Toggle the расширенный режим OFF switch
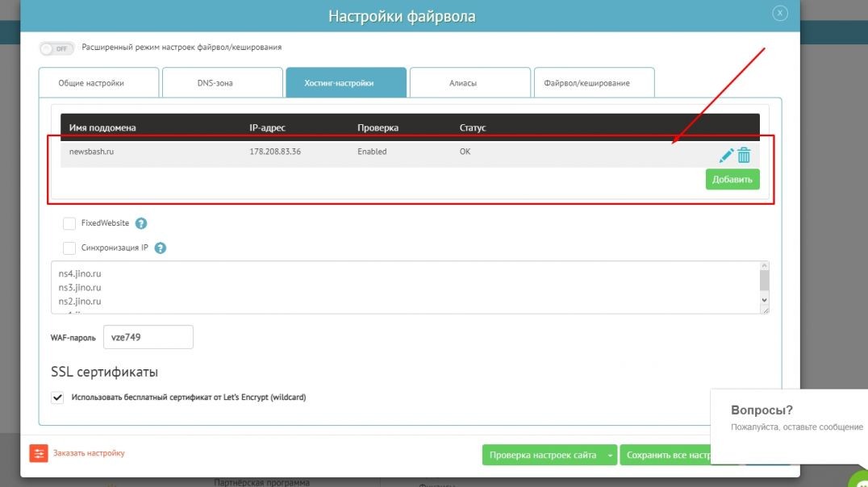 click(x=56, y=48)
